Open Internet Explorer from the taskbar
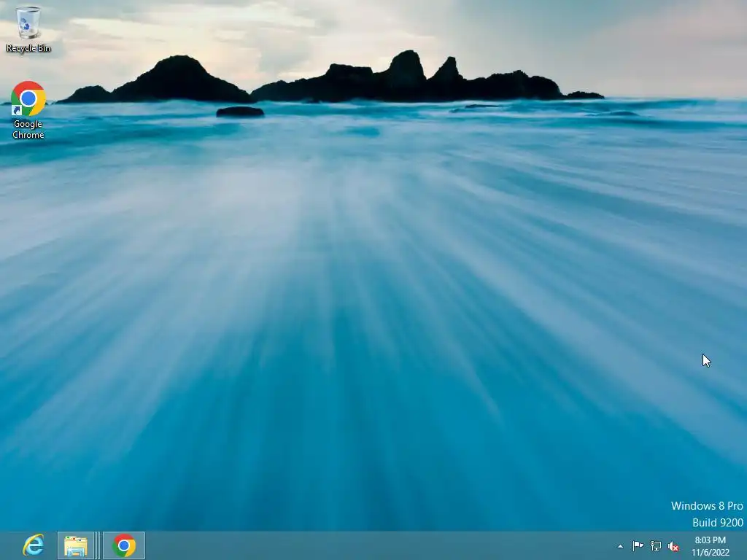 pyautogui.click(x=34, y=545)
